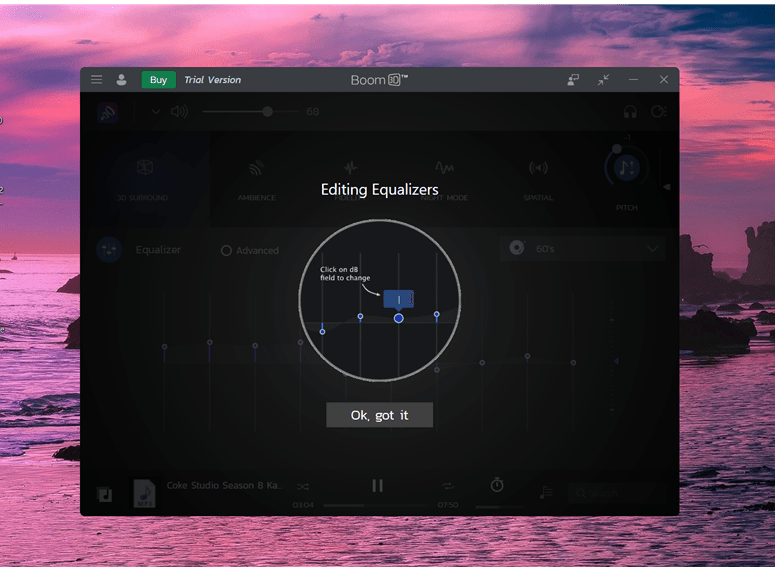Click the elapsed time 03:04
This screenshot has height=567, width=775.
[x=303, y=505]
